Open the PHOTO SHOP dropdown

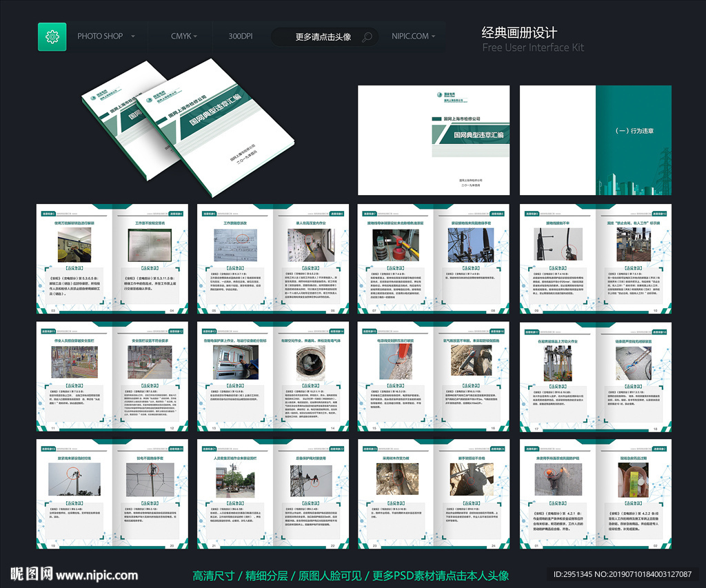pos(106,36)
